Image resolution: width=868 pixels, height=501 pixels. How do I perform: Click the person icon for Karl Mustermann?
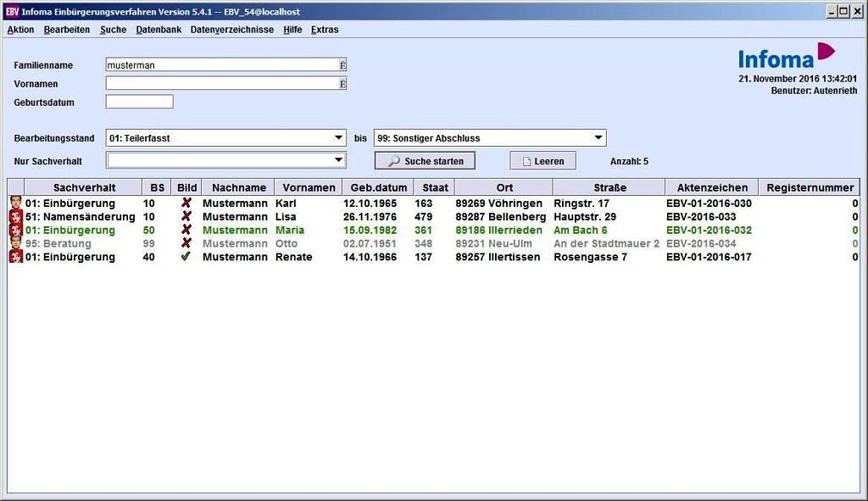click(x=15, y=203)
